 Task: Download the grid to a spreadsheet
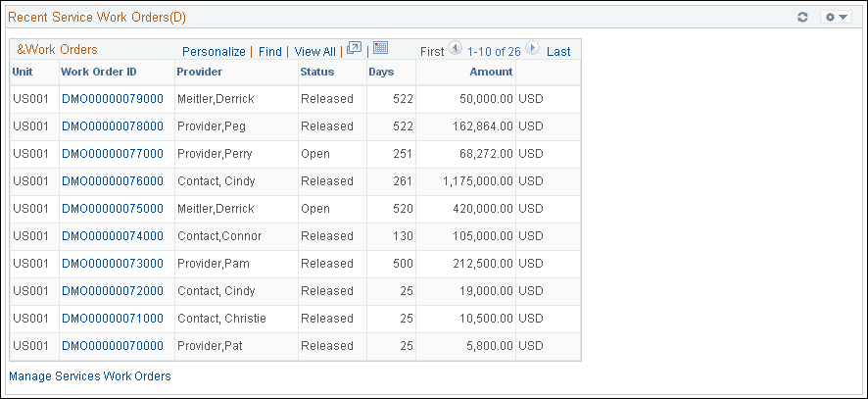tap(380, 48)
